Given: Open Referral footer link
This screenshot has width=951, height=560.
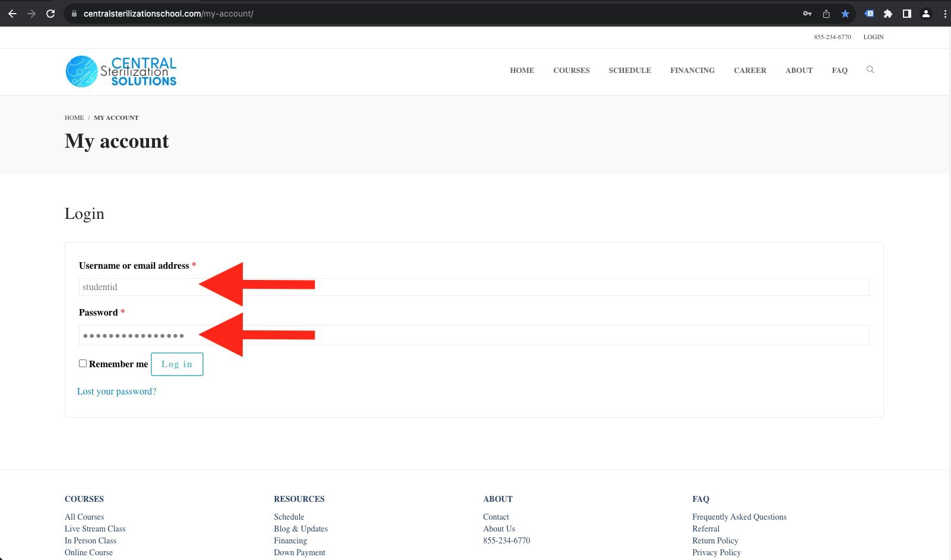Looking at the screenshot, I should tap(706, 529).
